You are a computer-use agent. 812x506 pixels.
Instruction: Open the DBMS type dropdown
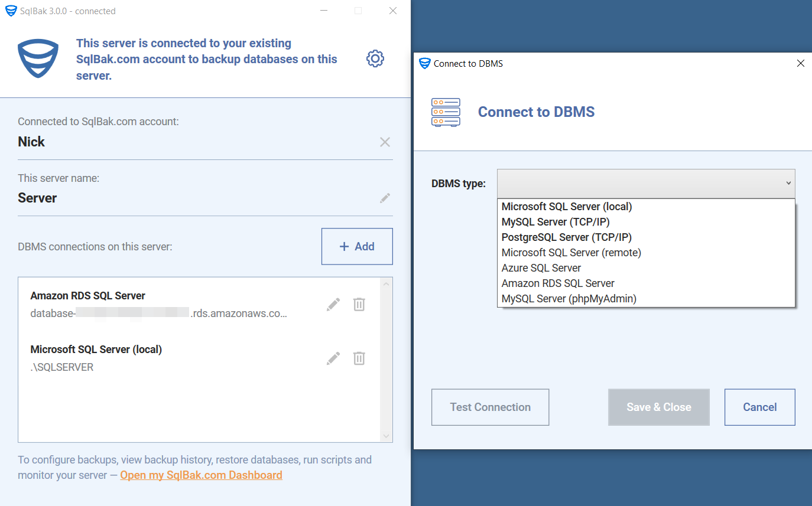(646, 183)
